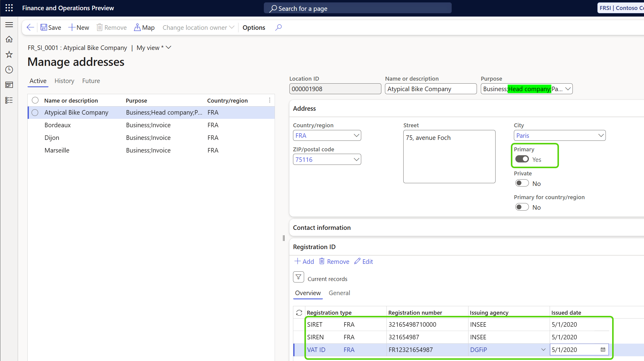The width and height of the screenshot is (644, 361).
Task: Open the Options menu
Action: 254,27
